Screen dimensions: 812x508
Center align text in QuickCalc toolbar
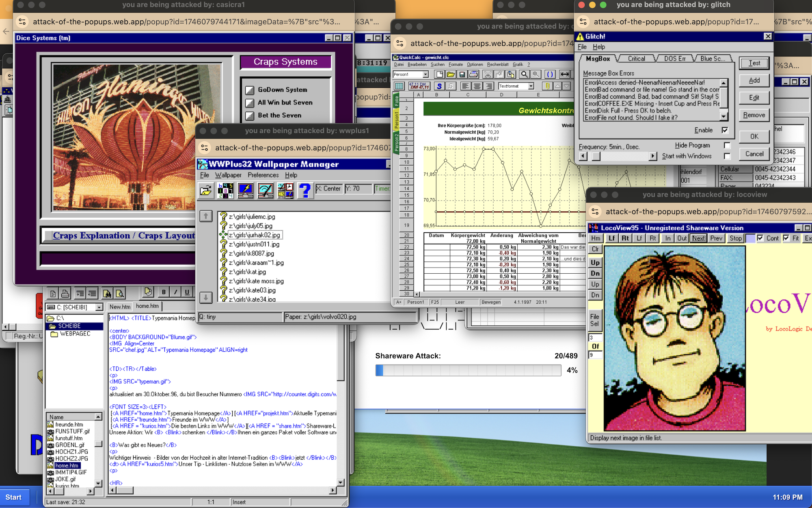point(477,86)
